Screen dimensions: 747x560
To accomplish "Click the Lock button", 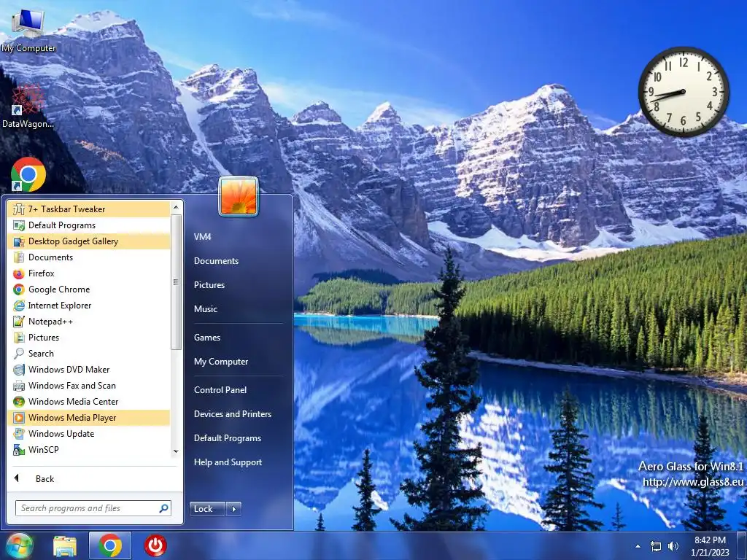I will (x=207, y=508).
